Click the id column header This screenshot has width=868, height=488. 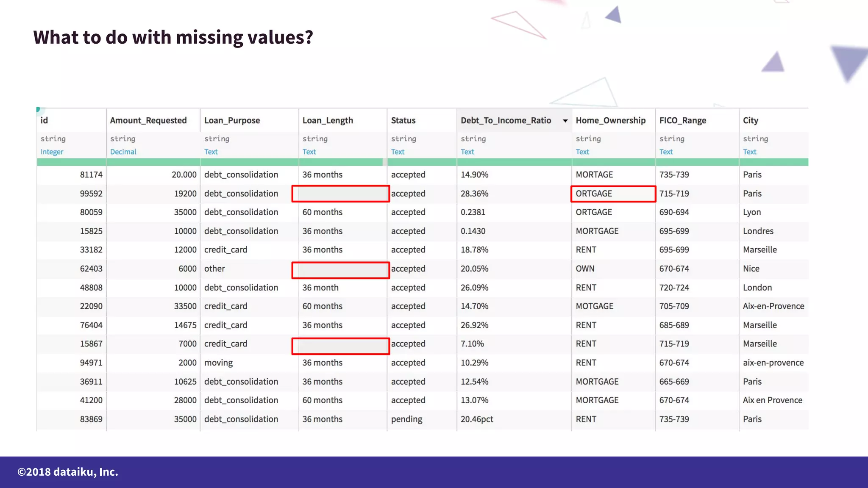coord(44,120)
